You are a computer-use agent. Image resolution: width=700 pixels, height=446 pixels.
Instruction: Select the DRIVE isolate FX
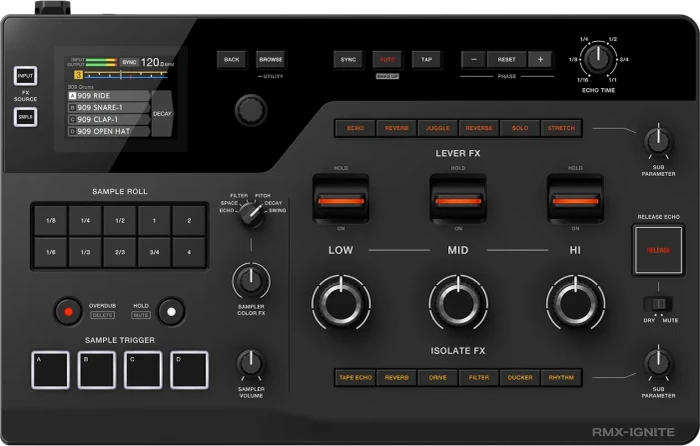[438, 378]
